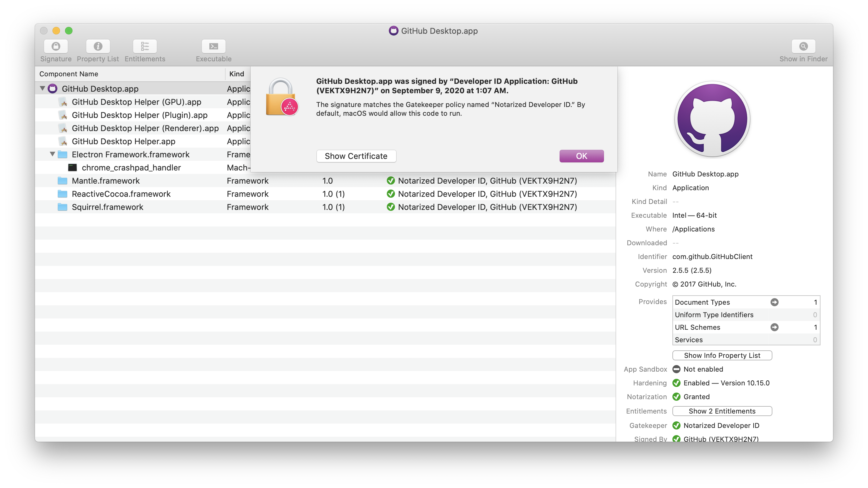Click the Show in Finder magnifier icon

pyautogui.click(x=803, y=46)
